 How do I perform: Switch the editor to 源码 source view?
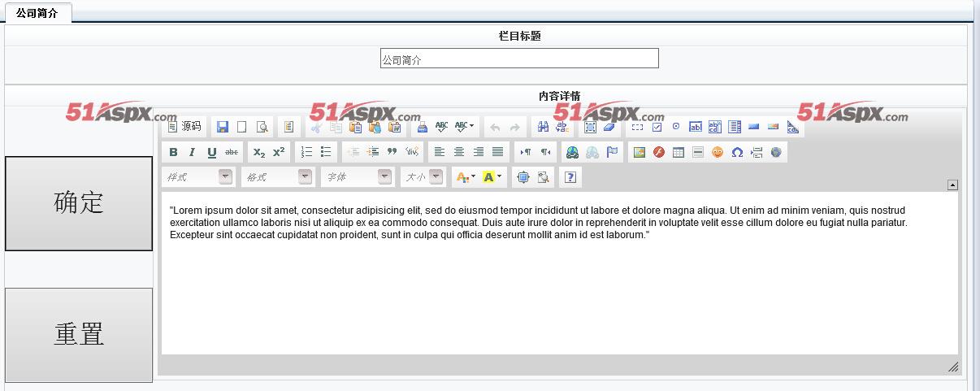[x=184, y=127]
